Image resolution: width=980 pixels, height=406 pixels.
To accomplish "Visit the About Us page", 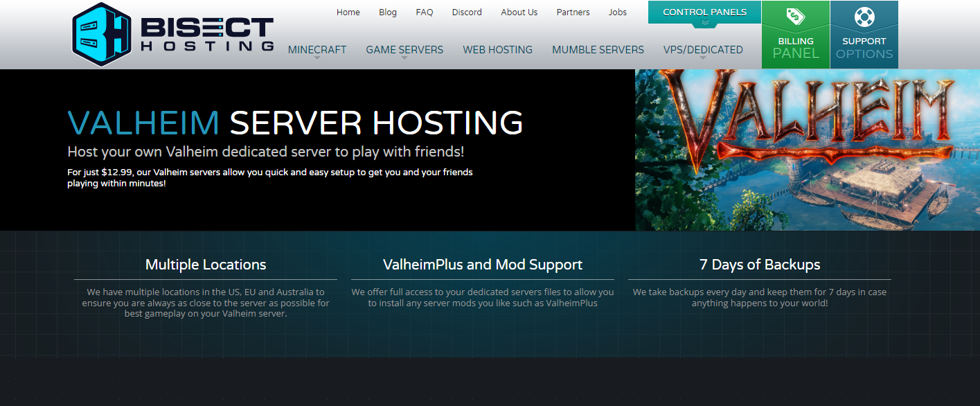I will click(x=519, y=12).
